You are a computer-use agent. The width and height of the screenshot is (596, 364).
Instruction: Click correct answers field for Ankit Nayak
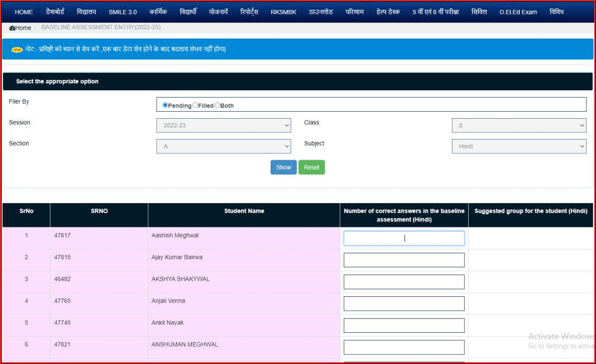(x=404, y=325)
